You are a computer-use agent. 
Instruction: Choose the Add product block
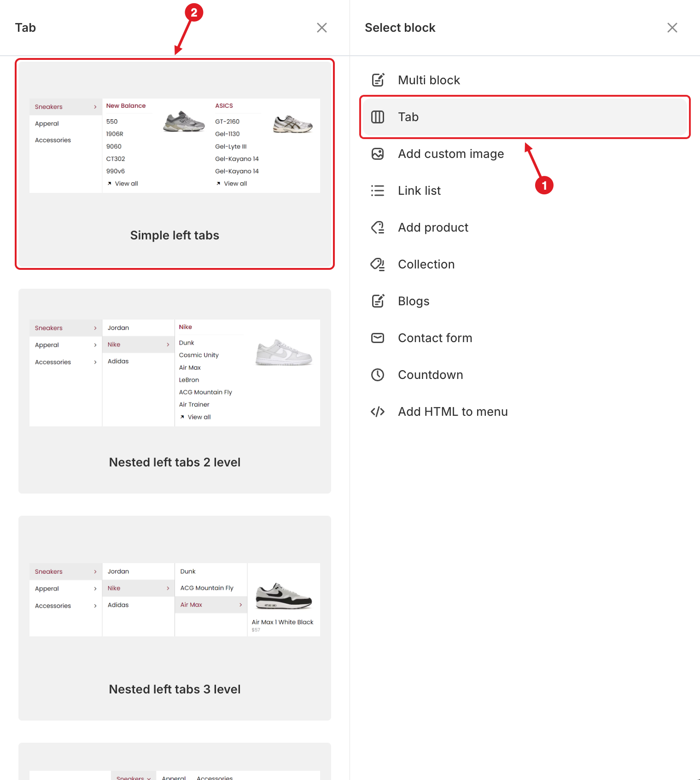(525, 227)
